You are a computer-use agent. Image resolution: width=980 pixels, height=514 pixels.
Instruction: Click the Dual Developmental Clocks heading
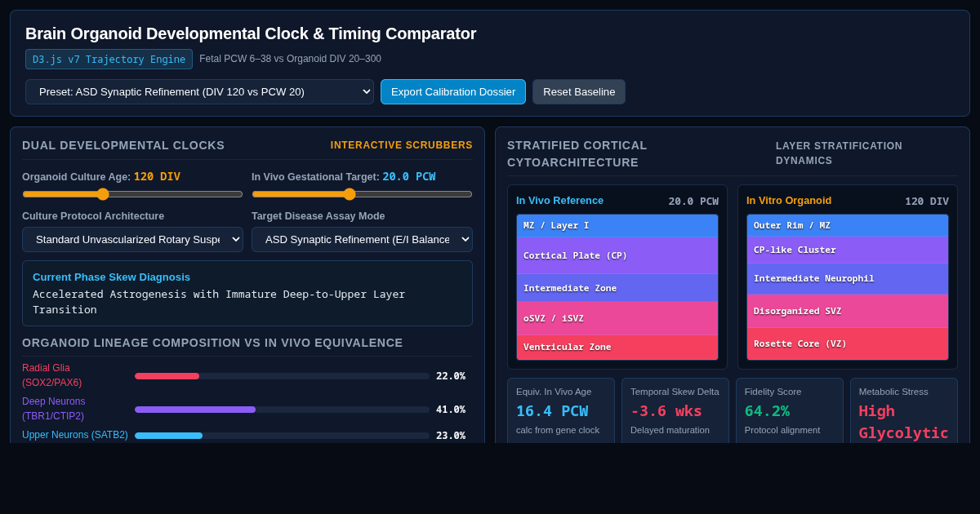123,145
